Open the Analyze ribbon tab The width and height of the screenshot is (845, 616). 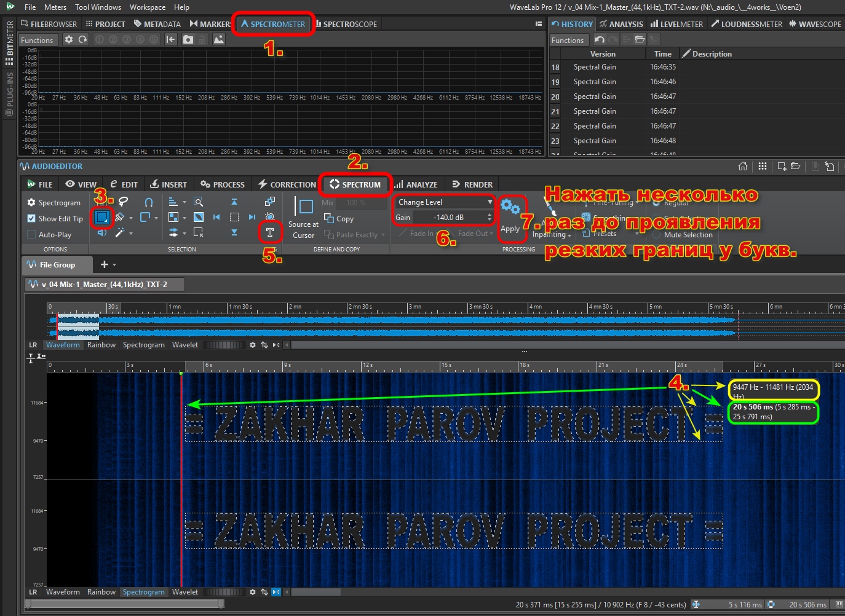(416, 184)
